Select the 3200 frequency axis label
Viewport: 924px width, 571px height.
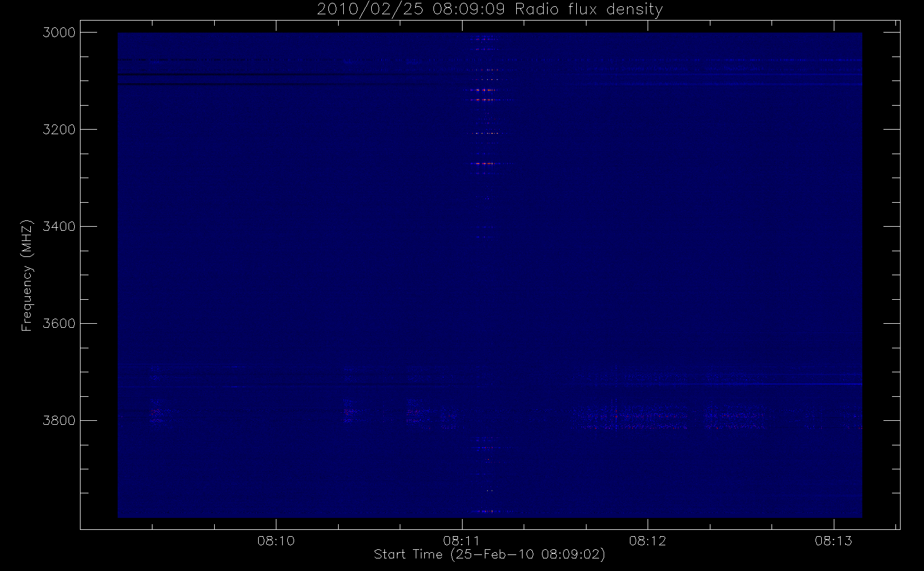[59, 130]
